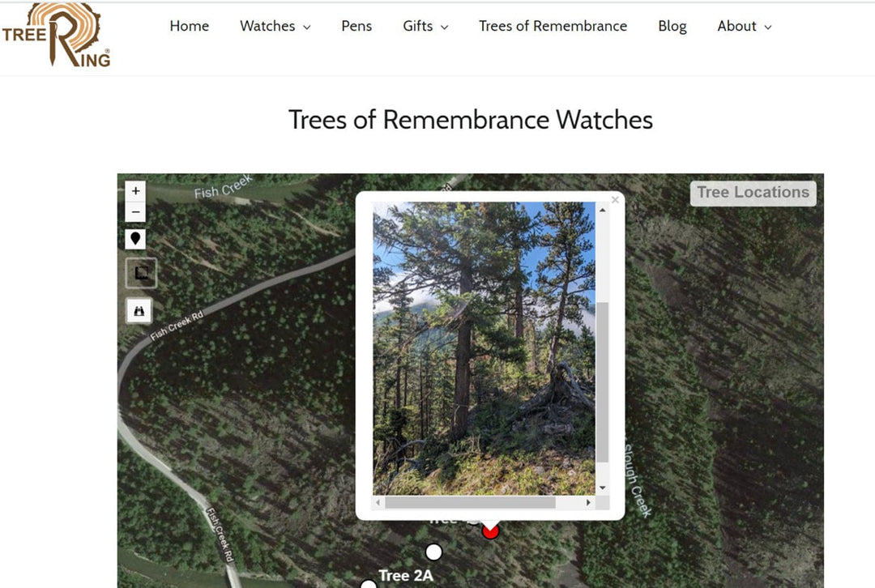Select the white marker above Tree 2A
This screenshot has height=588, width=875.
click(x=433, y=552)
